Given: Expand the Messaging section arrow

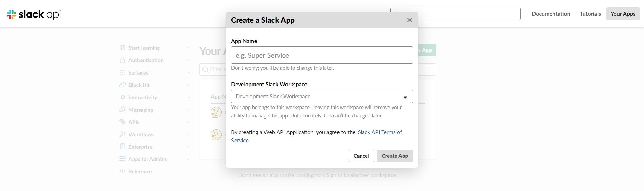Looking at the screenshot, I should (x=188, y=110).
